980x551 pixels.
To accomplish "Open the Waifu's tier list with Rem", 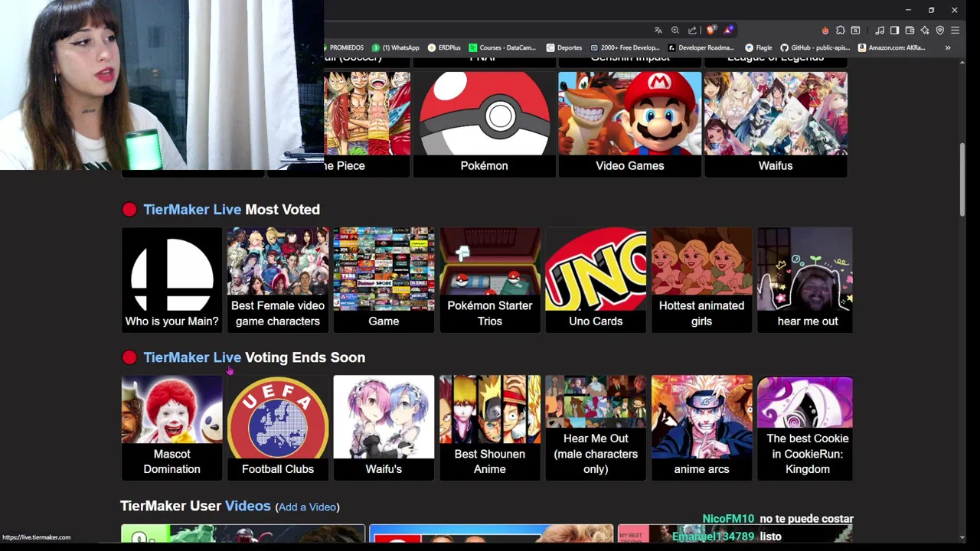I will click(x=384, y=428).
